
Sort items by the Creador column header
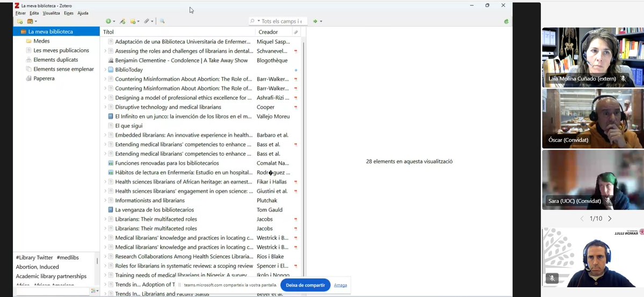[273, 32]
